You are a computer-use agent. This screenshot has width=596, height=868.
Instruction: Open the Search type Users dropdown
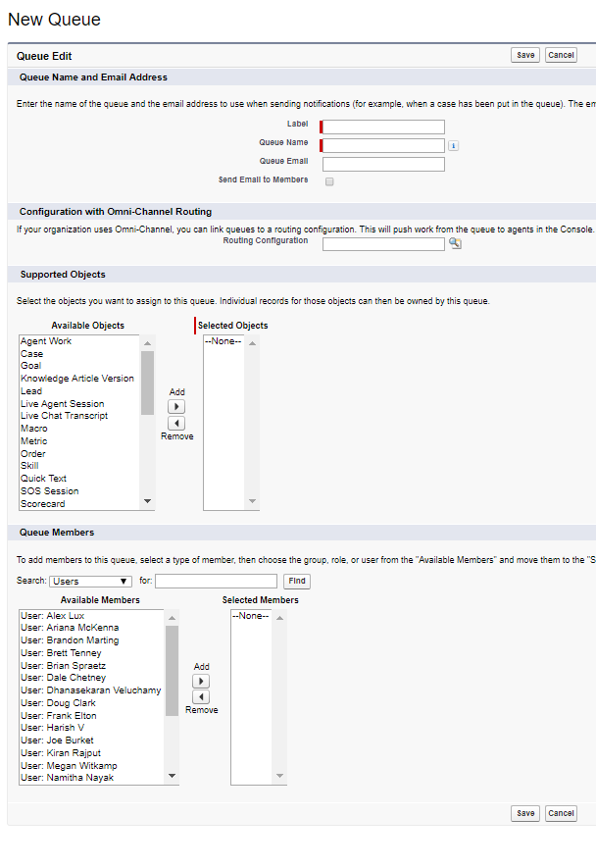[91, 582]
